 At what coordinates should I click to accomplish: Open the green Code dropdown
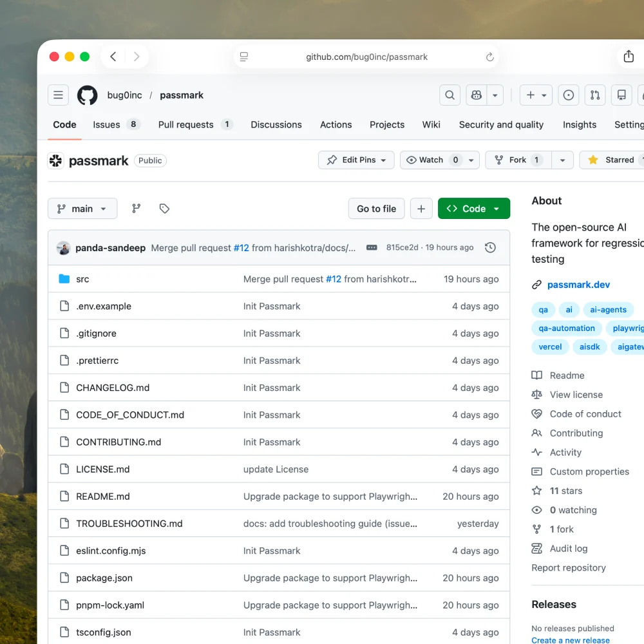473,209
